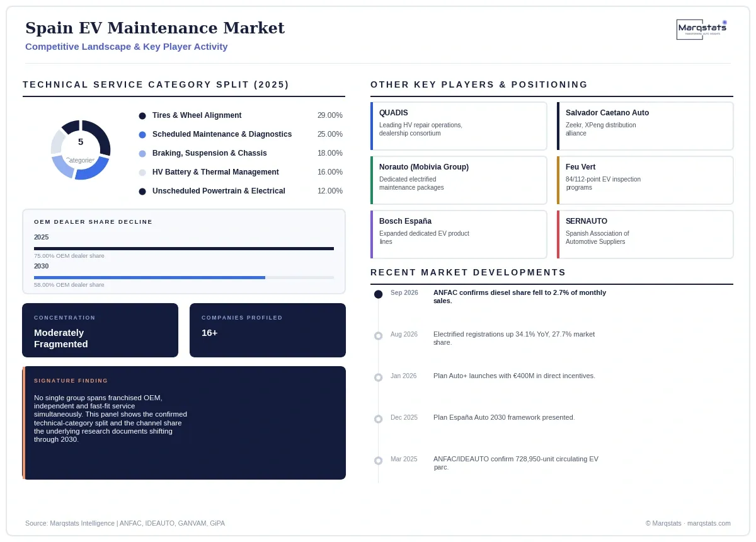756x542 pixels.
Task: Click the Sep 2026 timeline marker
Action: [x=378, y=294]
